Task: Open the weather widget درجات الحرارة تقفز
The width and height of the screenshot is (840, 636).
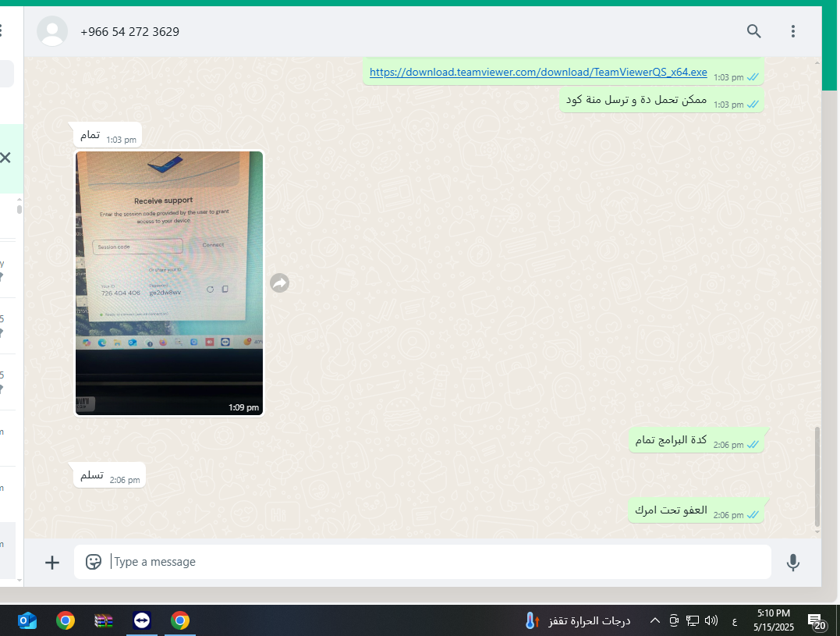Action: [x=578, y=620]
